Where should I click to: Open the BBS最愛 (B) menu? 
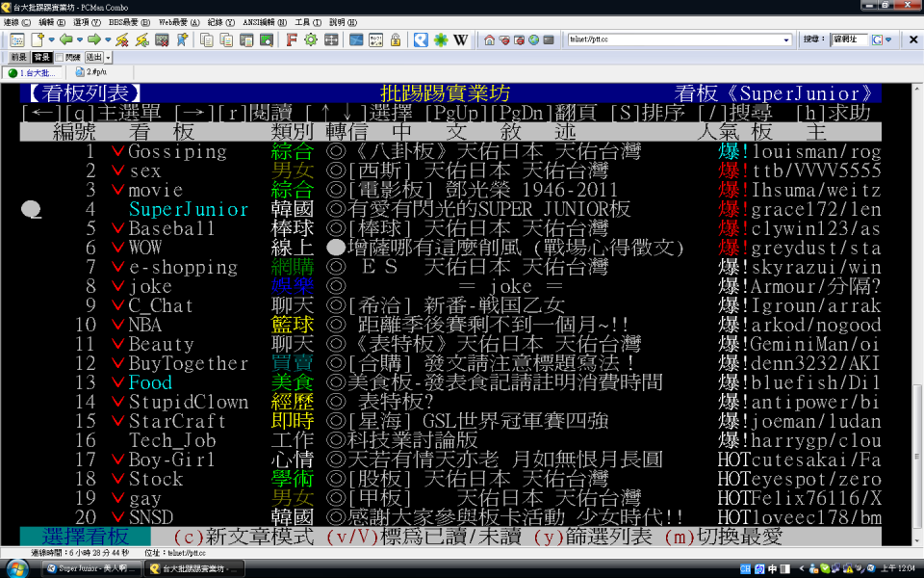click(x=129, y=22)
